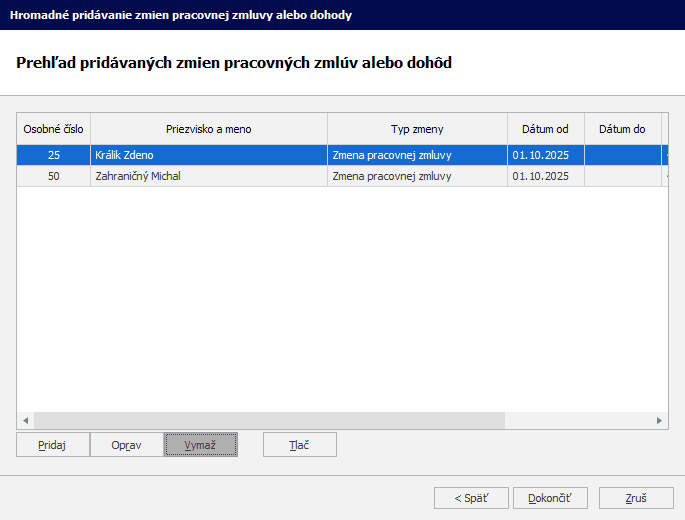
Task: Click the personal number 50 cell
Action: pyautogui.click(x=53, y=176)
